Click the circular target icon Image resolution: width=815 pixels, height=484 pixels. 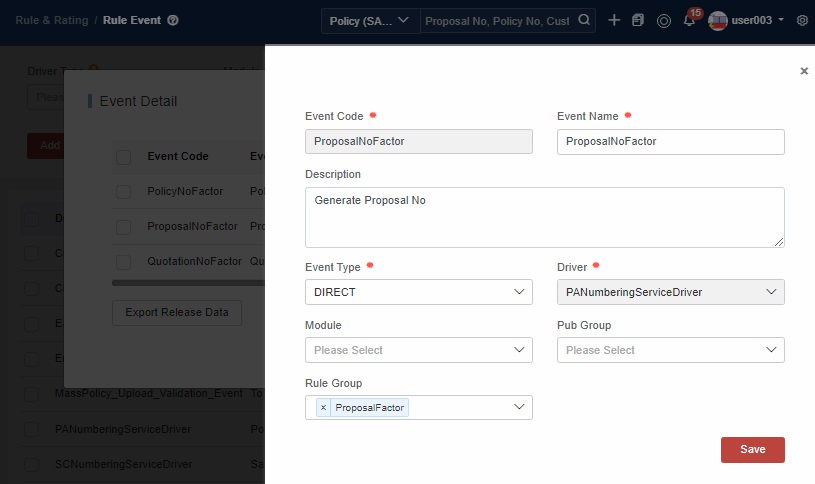tap(663, 20)
